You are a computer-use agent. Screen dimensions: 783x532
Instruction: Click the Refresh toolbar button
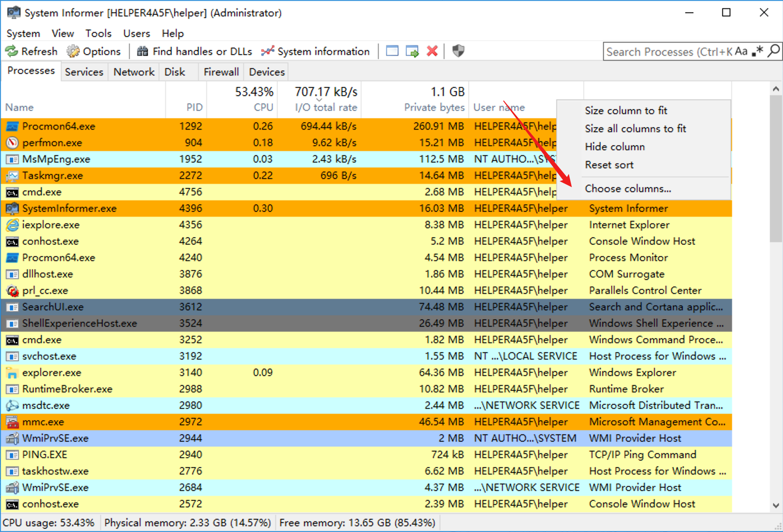pyautogui.click(x=31, y=51)
